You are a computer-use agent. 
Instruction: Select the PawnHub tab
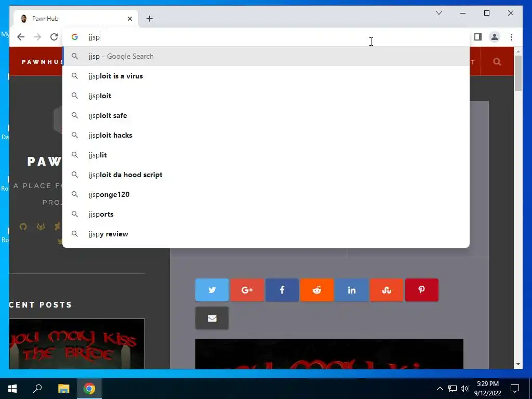click(x=76, y=19)
